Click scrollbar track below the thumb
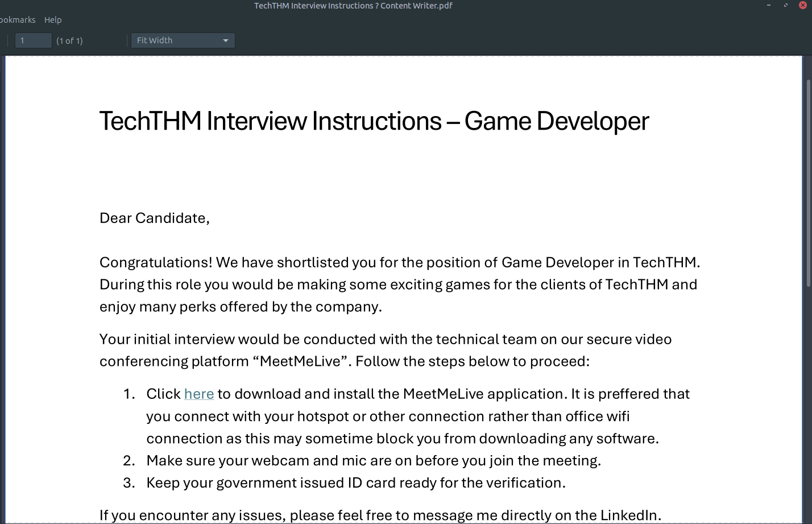The height and width of the screenshot is (524, 812). (x=808, y=398)
